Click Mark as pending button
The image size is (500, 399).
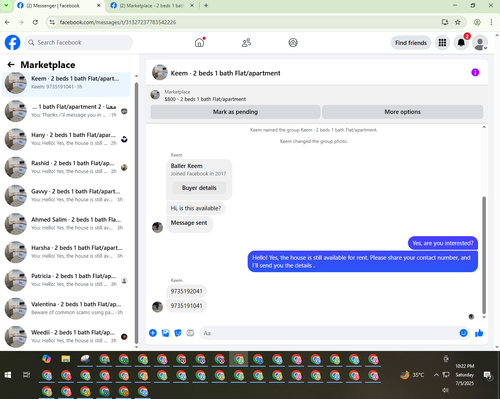[235, 112]
